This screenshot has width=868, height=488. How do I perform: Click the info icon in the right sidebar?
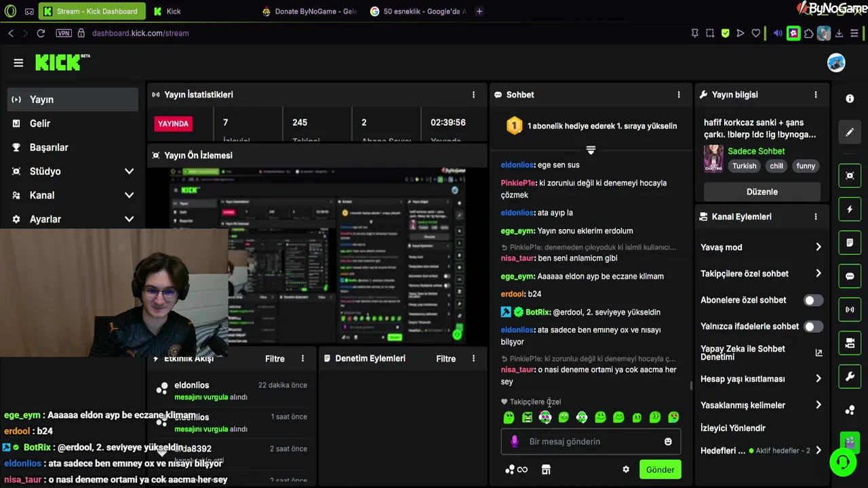(x=850, y=98)
